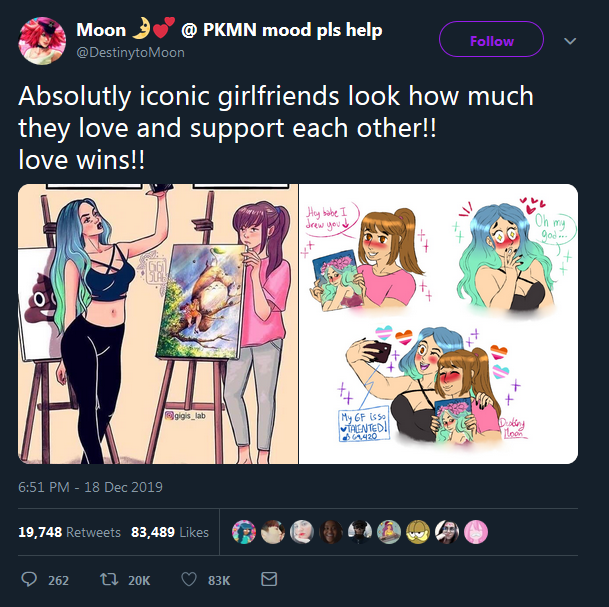Click the black-hat liker avatar

pos(360,532)
